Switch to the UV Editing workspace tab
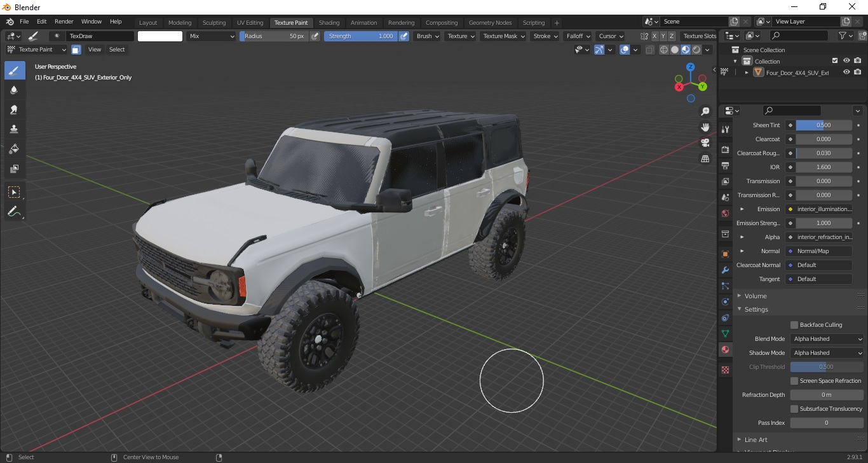Image resolution: width=868 pixels, height=463 pixels. point(250,23)
